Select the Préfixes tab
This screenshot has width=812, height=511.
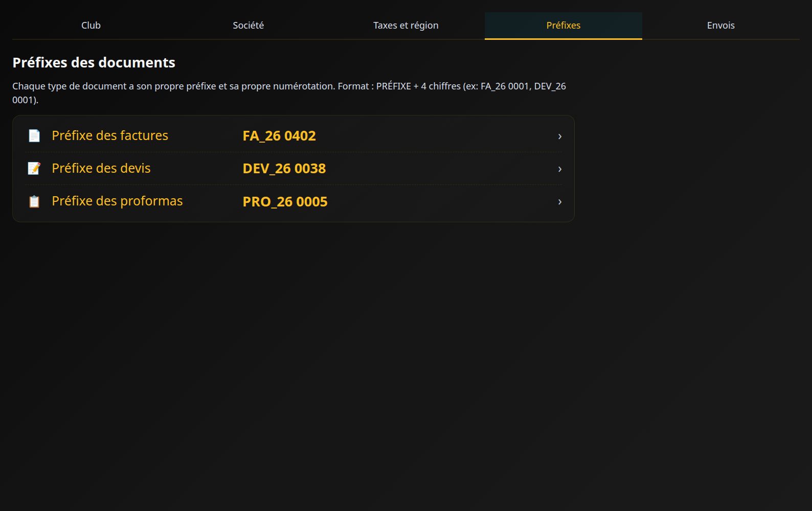pyautogui.click(x=563, y=26)
